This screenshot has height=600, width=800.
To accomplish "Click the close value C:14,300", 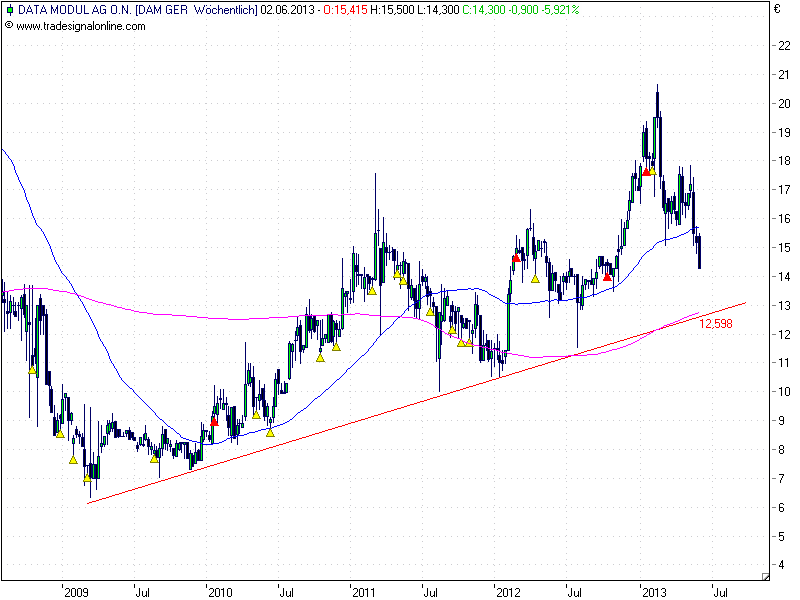I will tap(484, 10).
